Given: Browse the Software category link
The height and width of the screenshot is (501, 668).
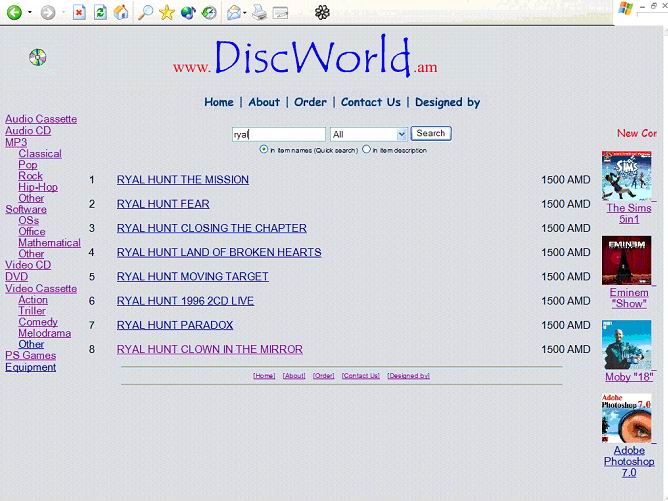Looking at the screenshot, I should tap(26, 209).
